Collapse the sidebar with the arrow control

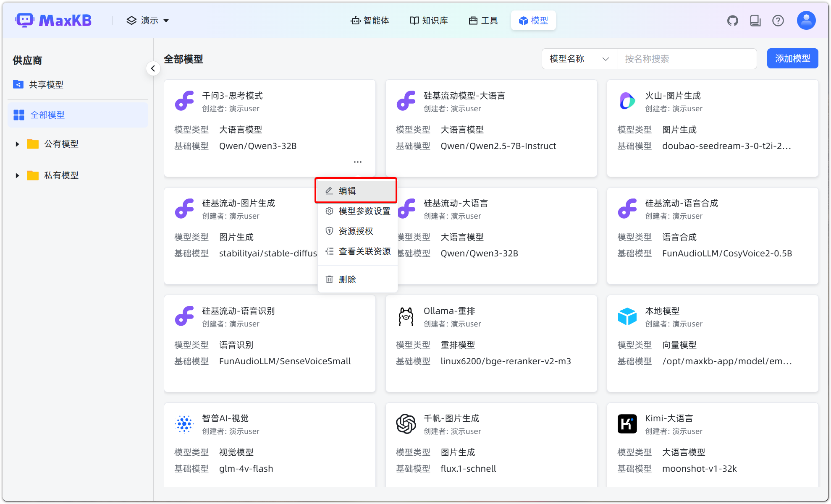click(153, 68)
